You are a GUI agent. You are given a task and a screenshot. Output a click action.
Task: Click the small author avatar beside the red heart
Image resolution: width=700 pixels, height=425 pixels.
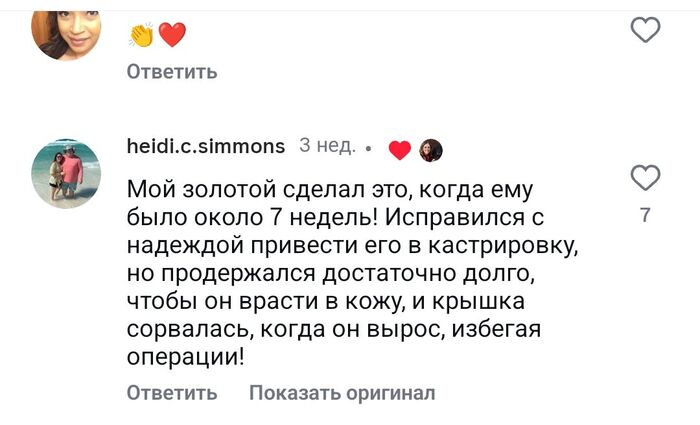(x=431, y=150)
